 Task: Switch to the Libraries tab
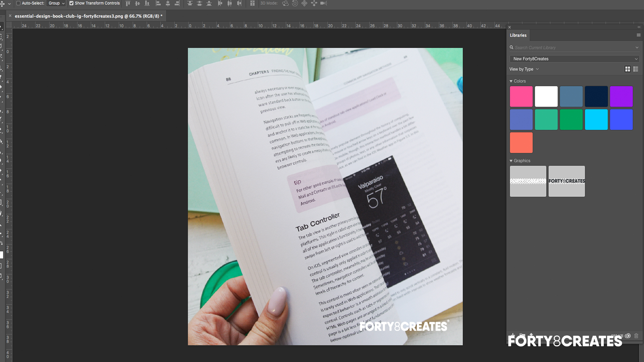[x=518, y=35]
